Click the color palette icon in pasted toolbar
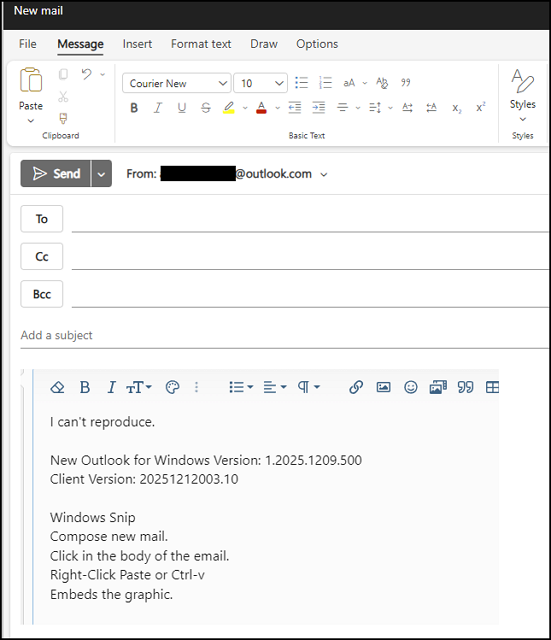This screenshot has width=551, height=640. tap(172, 387)
